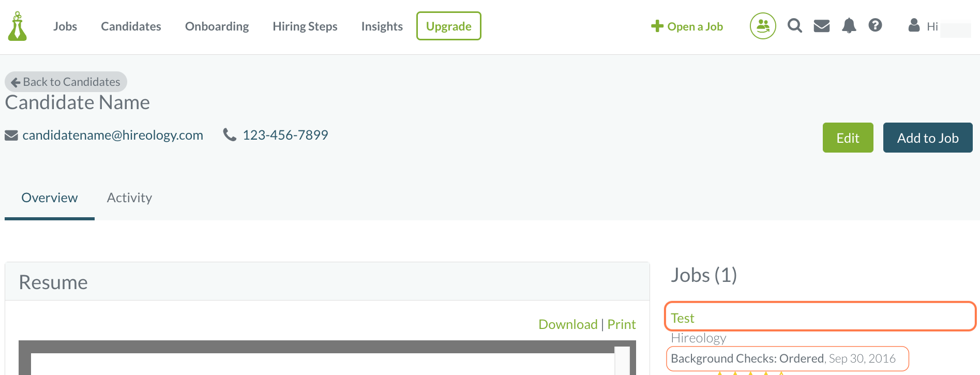Click the Hireology flask logo
Image resolution: width=980 pixels, height=375 pixels.
(x=18, y=26)
